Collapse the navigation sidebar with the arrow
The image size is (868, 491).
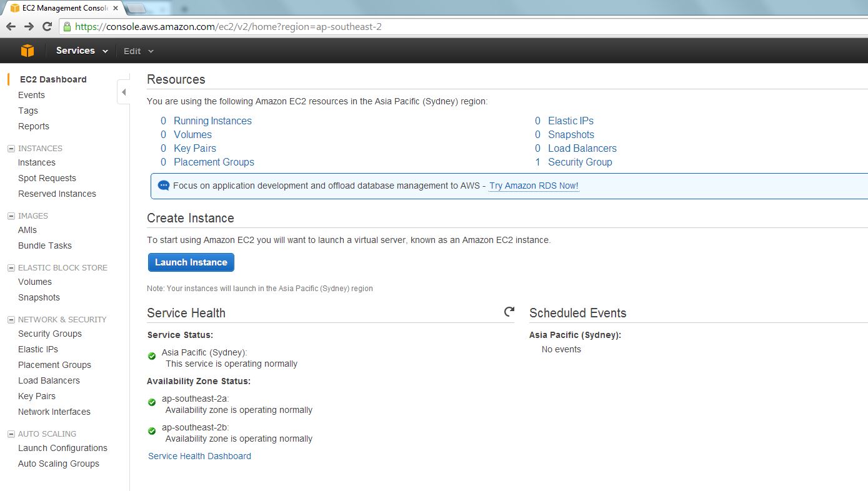[124, 92]
